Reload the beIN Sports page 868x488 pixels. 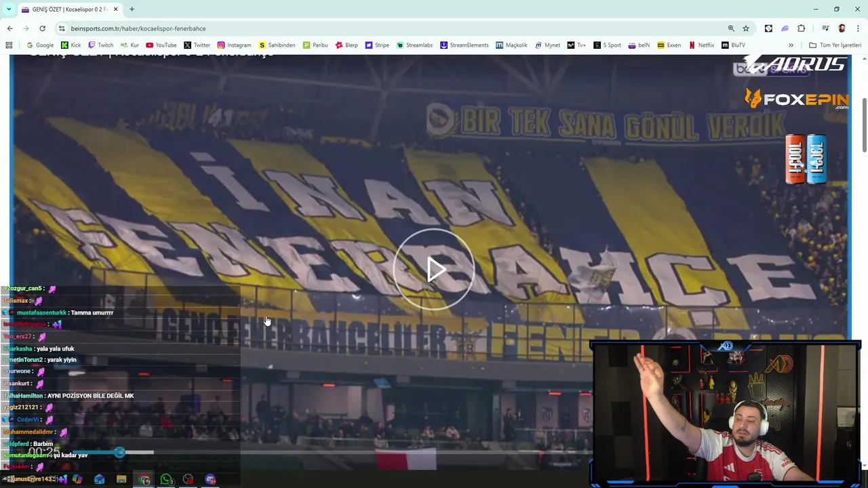click(42, 28)
